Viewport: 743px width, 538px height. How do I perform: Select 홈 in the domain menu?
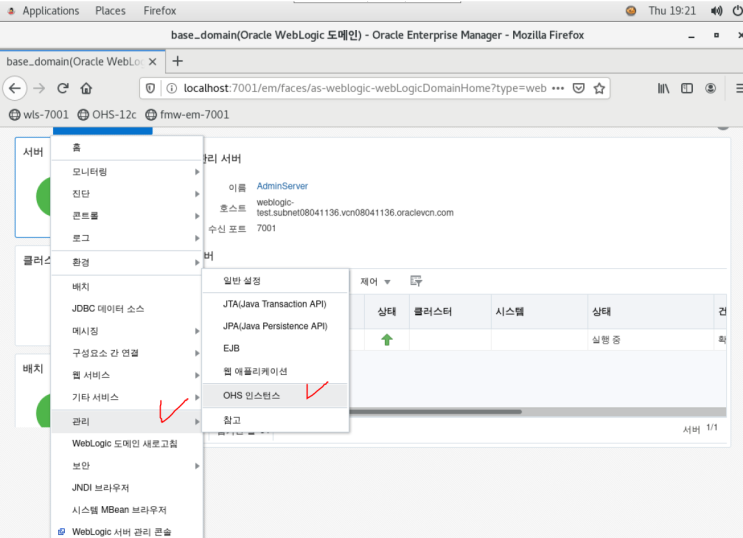(x=127, y=148)
